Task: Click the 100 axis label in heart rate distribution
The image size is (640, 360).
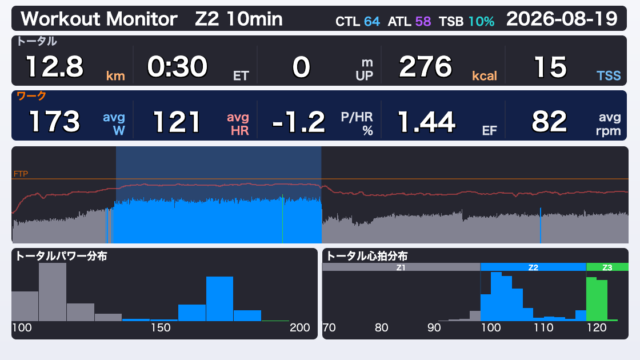Action: pyautogui.click(x=491, y=327)
